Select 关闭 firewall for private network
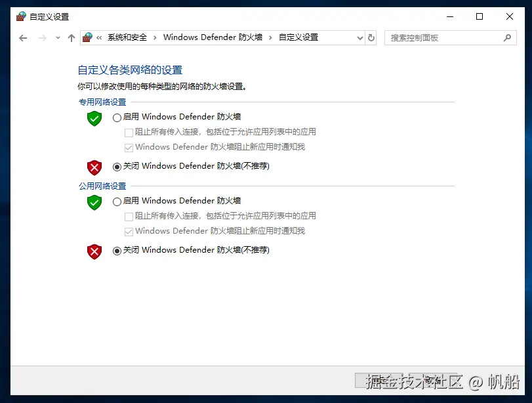 117,167
